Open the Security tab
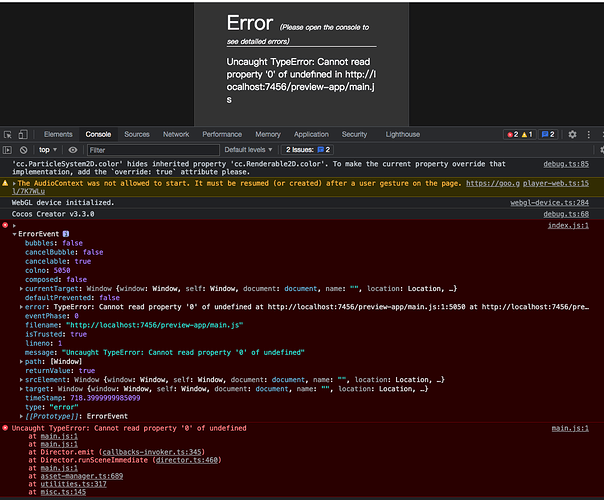This screenshot has height=500, width=604. 354,134
